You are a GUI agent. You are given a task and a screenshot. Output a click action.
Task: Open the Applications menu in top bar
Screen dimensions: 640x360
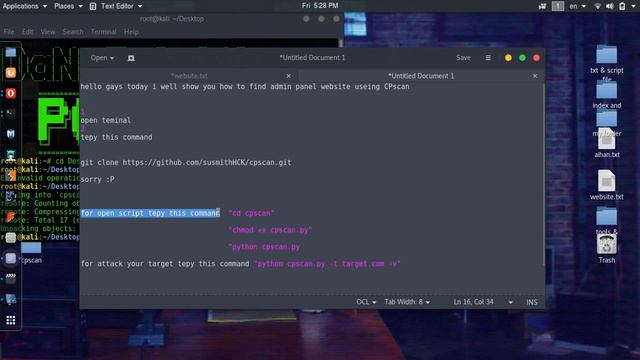tap(24, 6)
